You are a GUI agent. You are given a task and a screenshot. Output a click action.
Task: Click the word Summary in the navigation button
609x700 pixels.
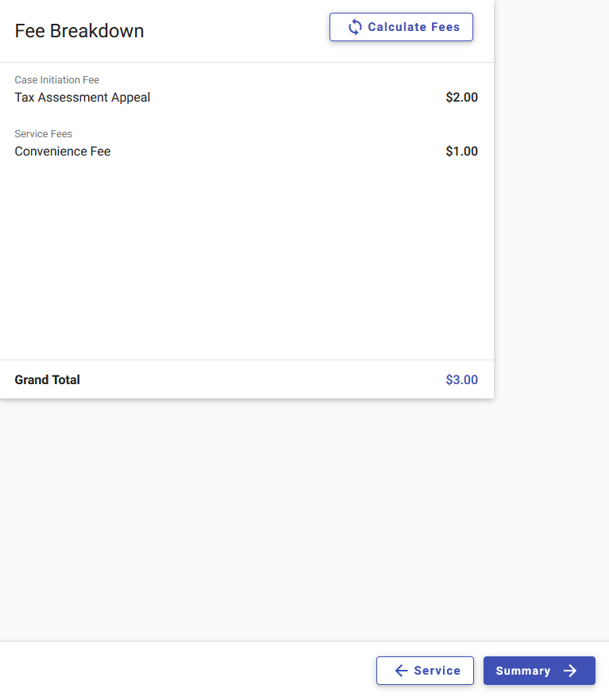(x=523, y=671)
